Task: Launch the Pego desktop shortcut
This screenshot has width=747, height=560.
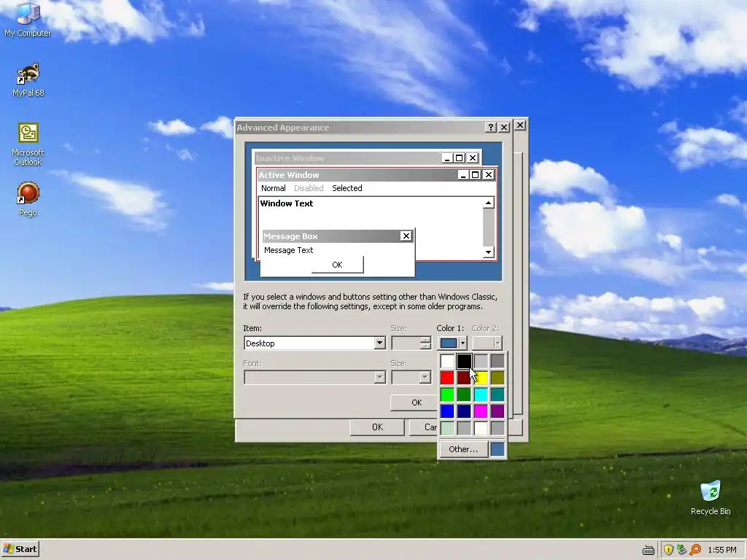Action: 28,199
